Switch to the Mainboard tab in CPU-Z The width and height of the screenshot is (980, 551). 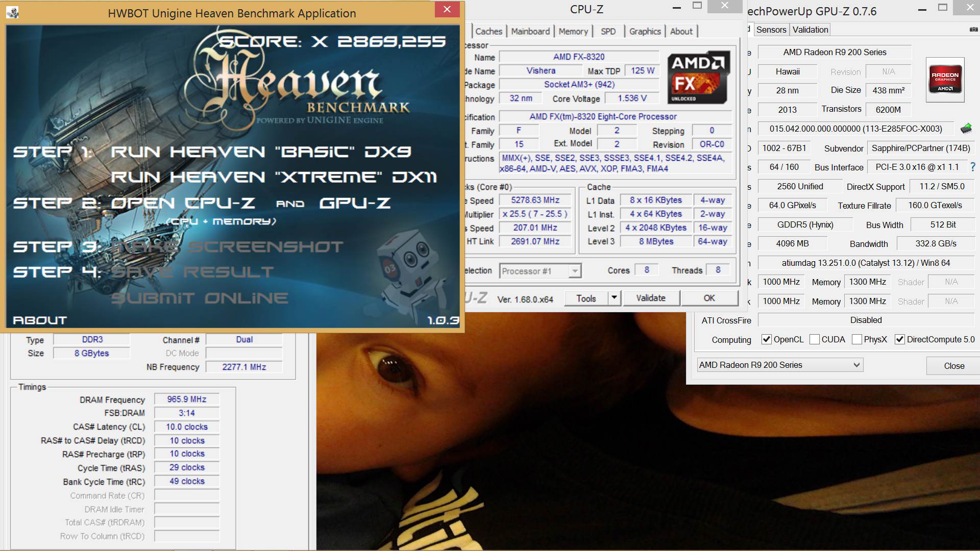click(530, 31)
